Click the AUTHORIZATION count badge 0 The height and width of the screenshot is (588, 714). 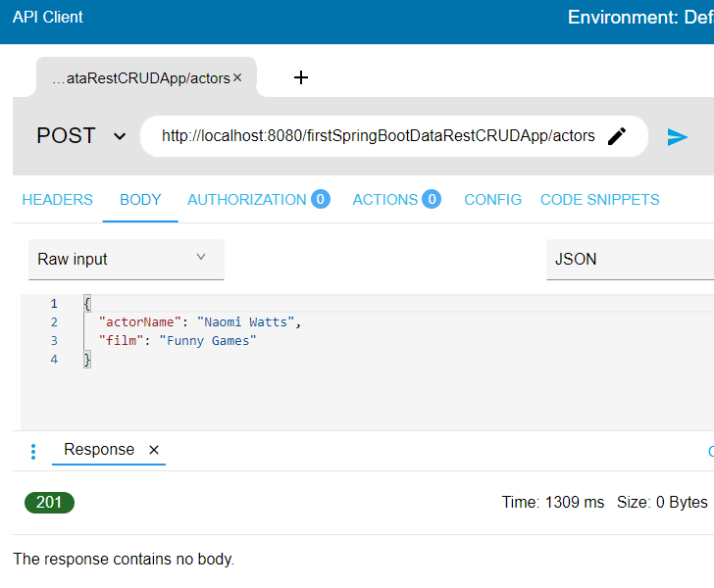[x=321, y=199]
